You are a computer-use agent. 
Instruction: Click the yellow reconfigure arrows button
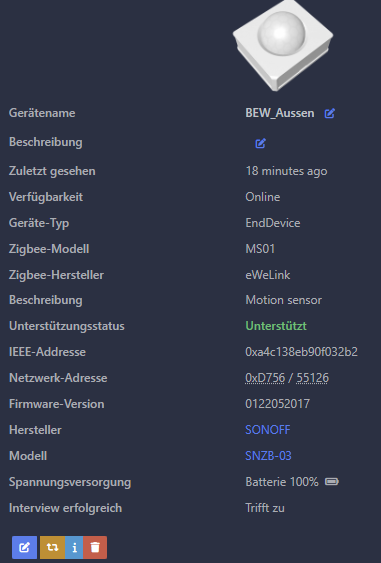(x=52, y=547)
